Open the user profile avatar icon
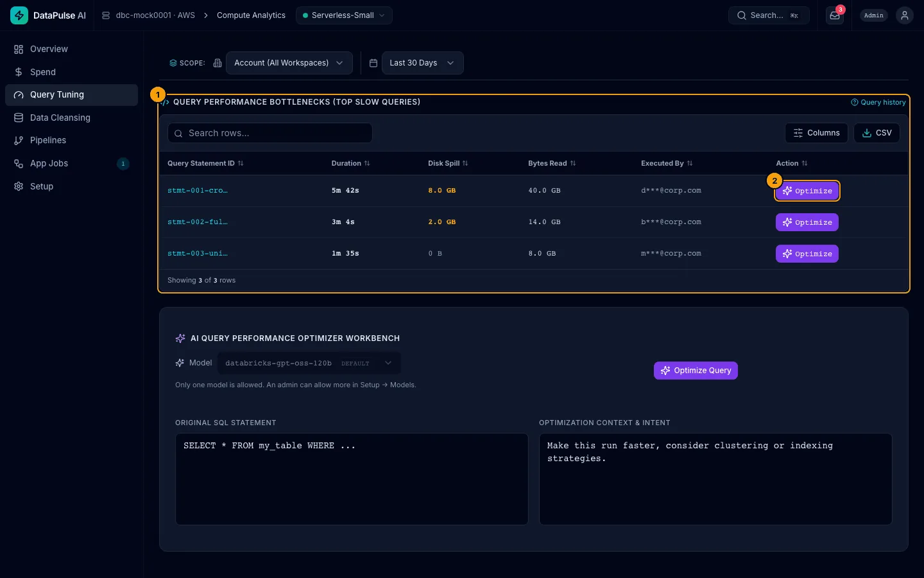 tap(905, 15)
